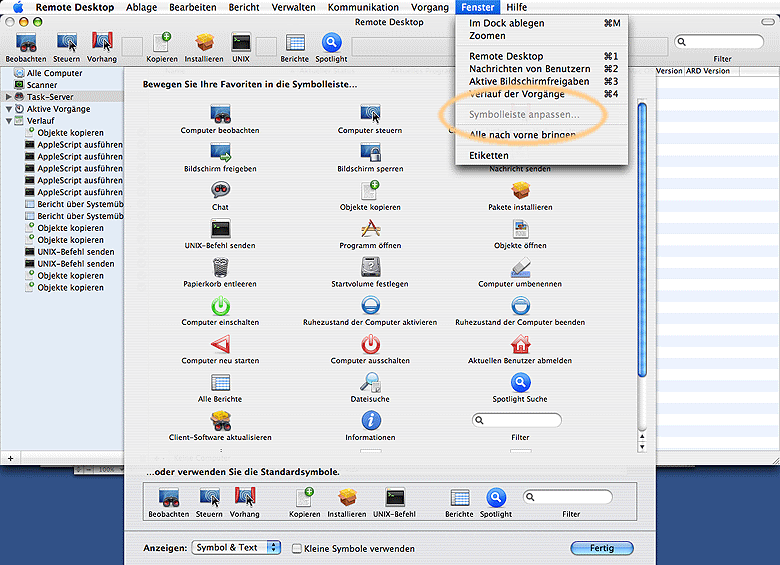Collapse the Verlauf list in sidebar
780x565 pixels.
8,121
